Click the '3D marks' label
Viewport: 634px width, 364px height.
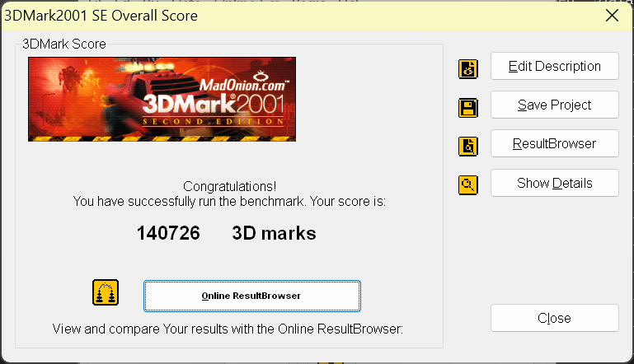[x=274, y=233]
